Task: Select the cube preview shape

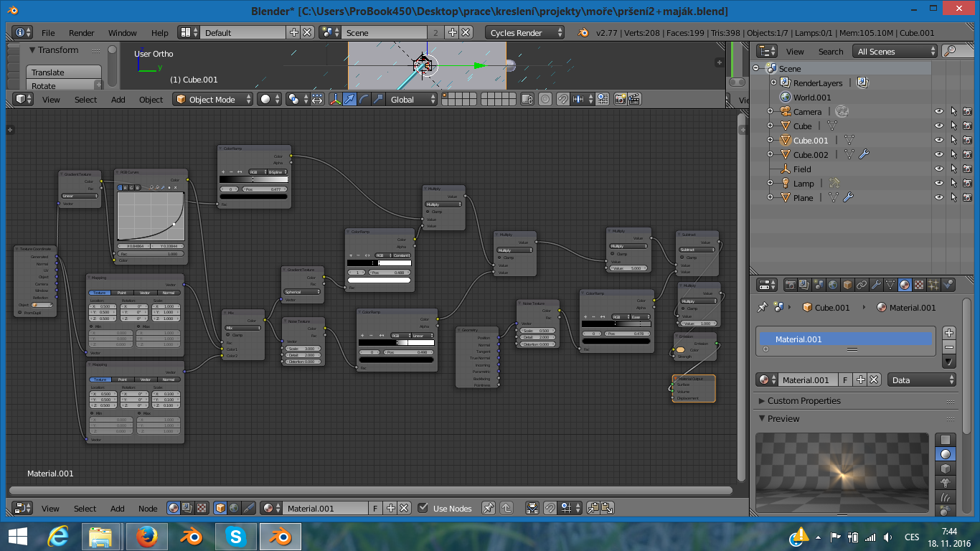Action: point(946,468)
